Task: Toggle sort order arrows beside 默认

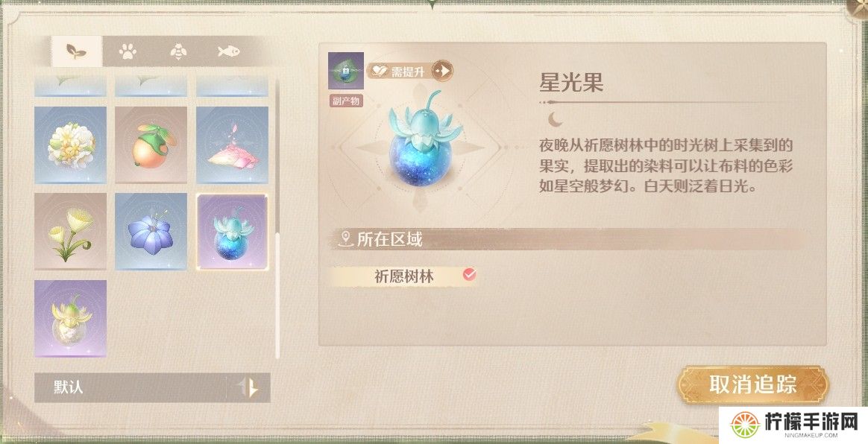Action: tap(248, 387)
